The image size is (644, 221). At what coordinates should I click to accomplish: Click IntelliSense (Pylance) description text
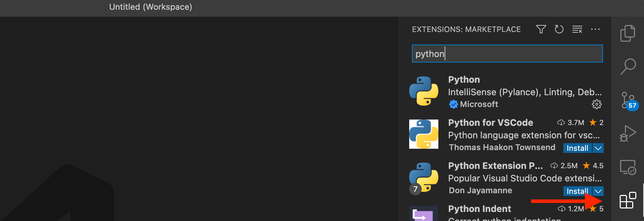(x=525, y=92)
